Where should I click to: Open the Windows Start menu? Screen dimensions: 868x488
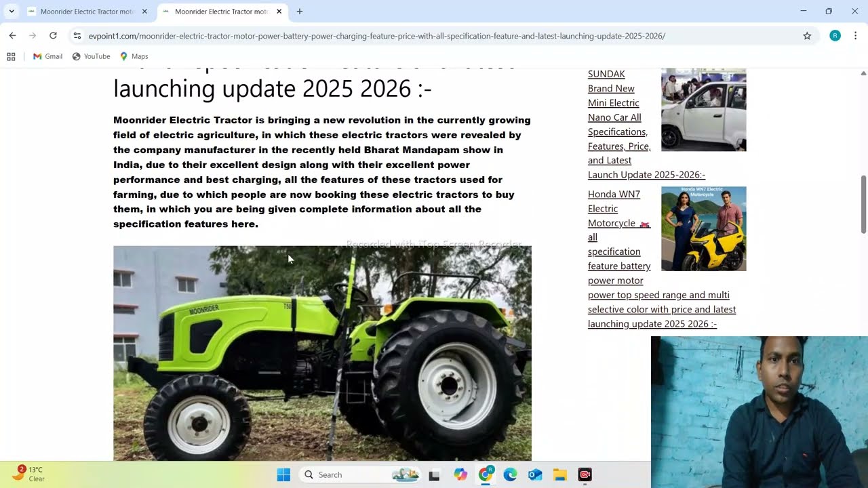point(283,474)
